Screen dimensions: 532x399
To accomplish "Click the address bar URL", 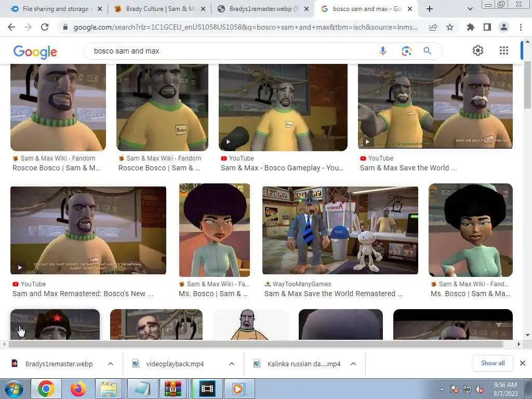I will pyautogui.click(x=246, y=27).
